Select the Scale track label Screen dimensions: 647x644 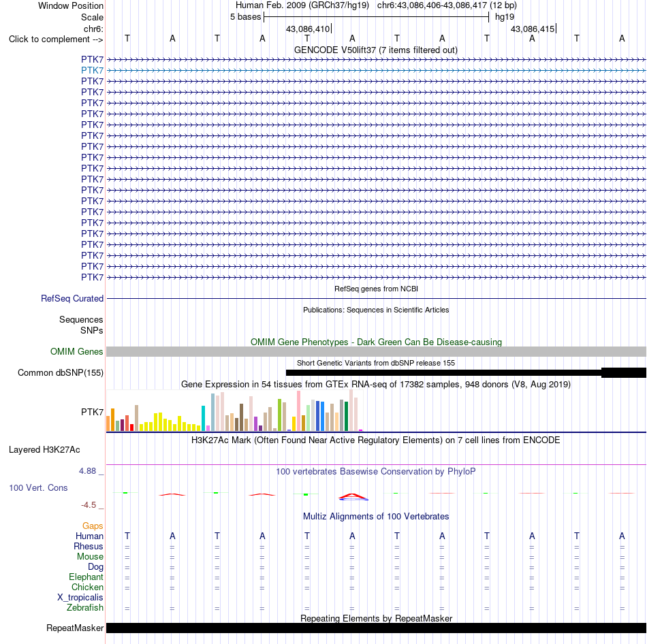(92, 17)
